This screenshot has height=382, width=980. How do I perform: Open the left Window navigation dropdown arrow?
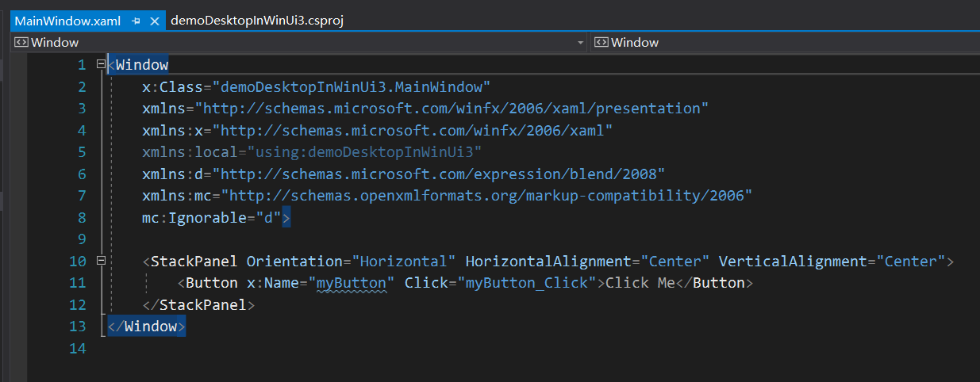(580, 43)
